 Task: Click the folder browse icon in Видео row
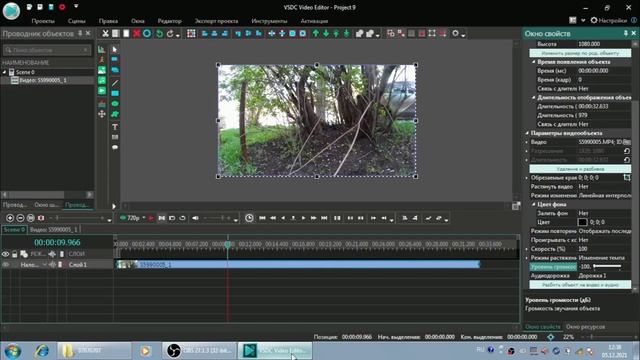click(x=627, y=142)
